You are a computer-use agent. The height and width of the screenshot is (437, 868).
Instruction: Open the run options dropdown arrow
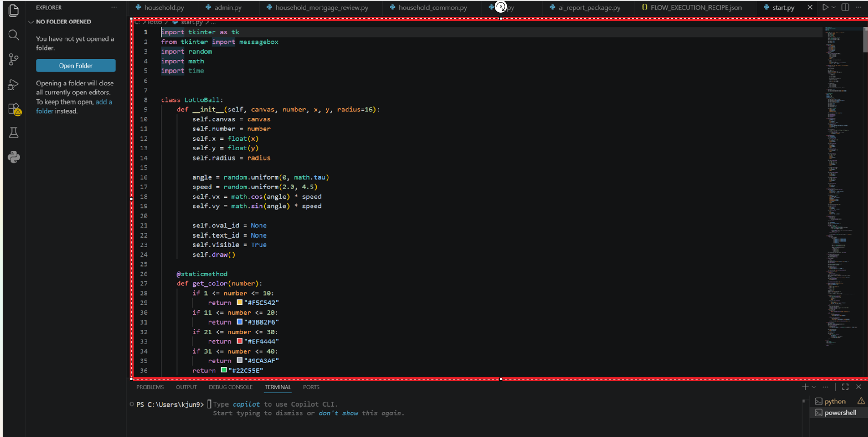[x=833, y=7]
